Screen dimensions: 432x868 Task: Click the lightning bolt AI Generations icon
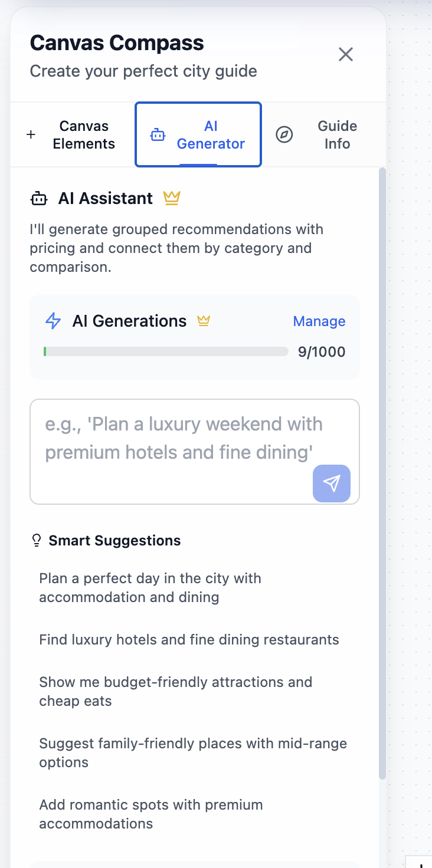[x=53, y=321]
